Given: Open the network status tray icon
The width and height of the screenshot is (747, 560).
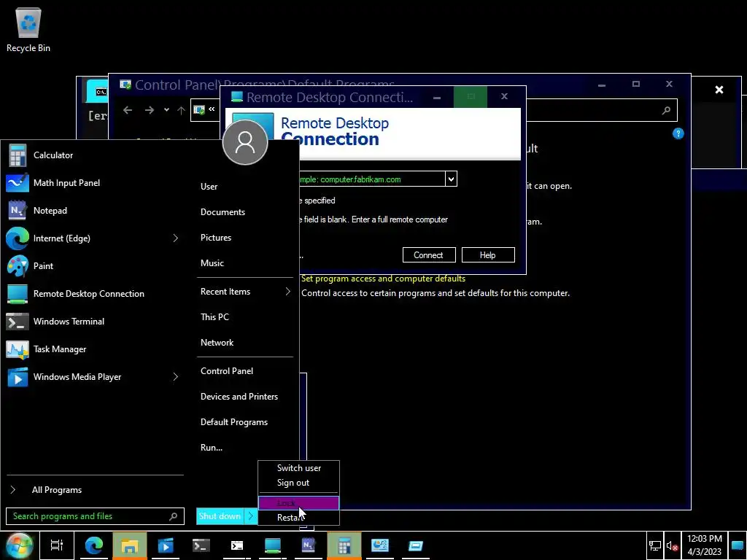Looking at the screenshot, I should [655, 545].
